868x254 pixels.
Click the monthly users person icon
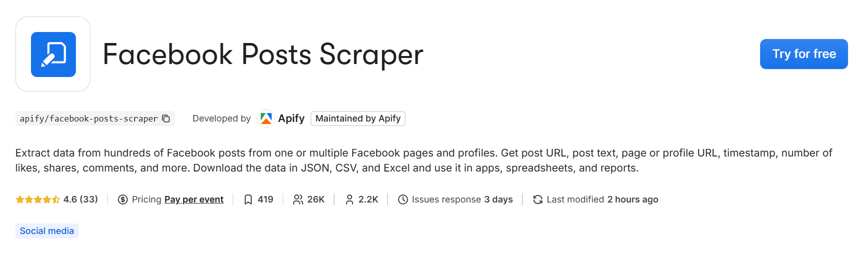pyautogui.click(x=350, y=199)
